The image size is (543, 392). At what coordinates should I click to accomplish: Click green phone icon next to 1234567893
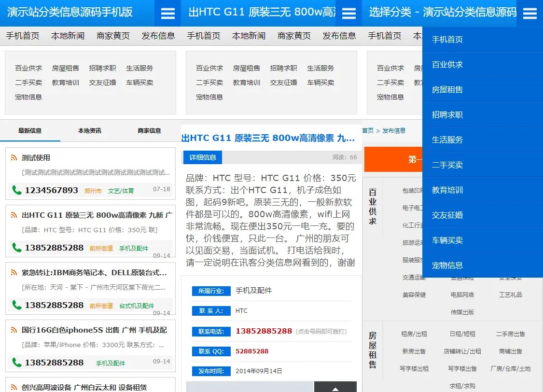16,190
